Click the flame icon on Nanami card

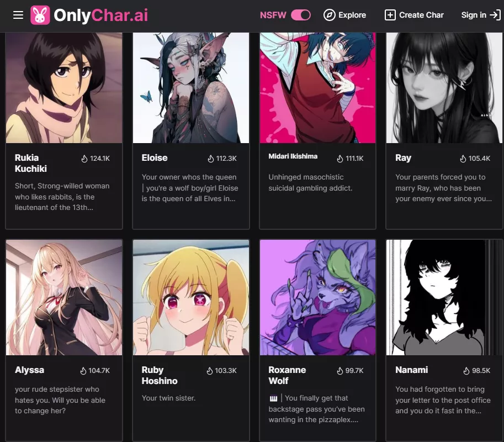tap(466, 371)
